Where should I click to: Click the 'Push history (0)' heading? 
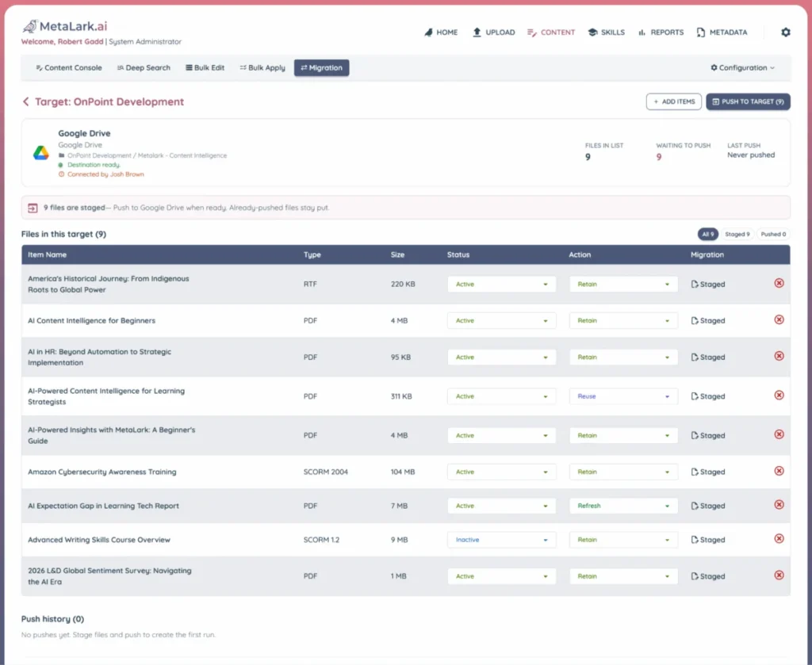tap(52, 619)
